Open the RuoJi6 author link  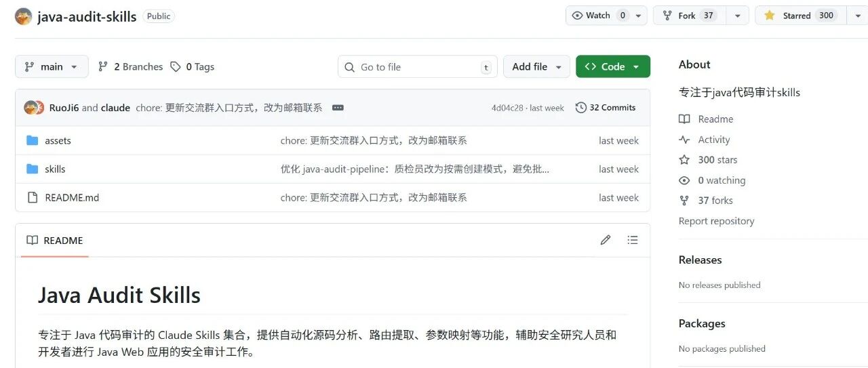pos(64,108)
